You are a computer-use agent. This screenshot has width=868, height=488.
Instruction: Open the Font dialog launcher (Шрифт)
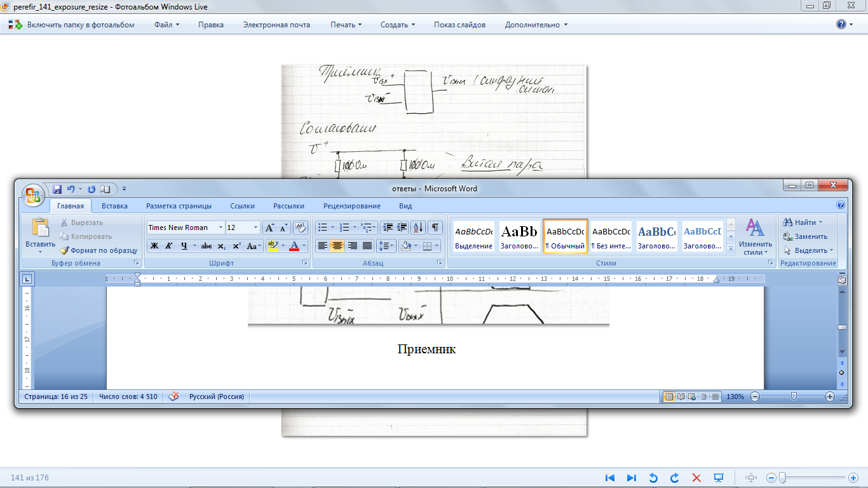click(304, 262)
